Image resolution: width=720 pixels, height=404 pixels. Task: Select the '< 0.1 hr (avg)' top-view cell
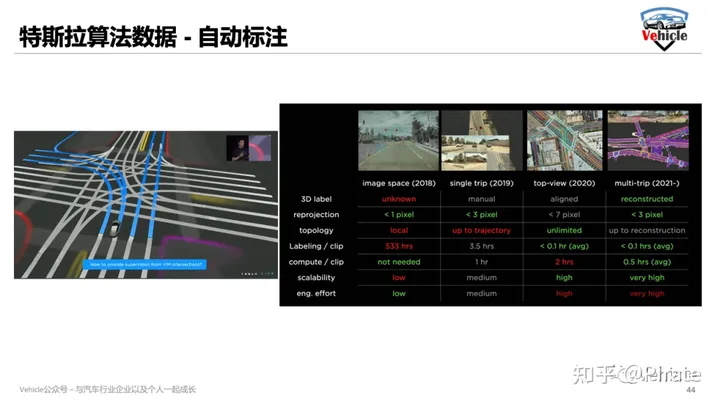point(564,246)
